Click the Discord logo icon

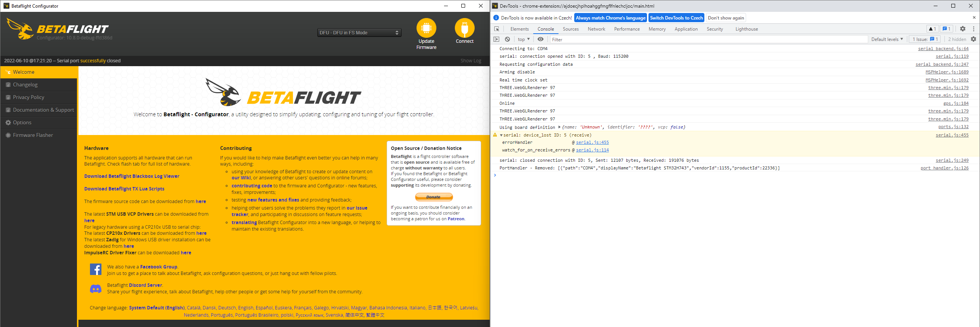(96, 289)
